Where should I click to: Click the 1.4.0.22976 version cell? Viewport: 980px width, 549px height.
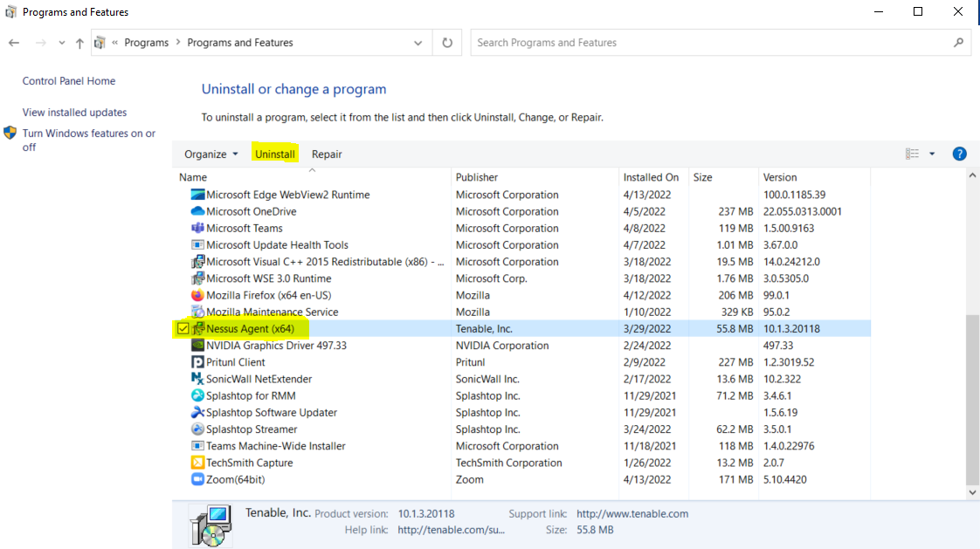tap(789, 446)
